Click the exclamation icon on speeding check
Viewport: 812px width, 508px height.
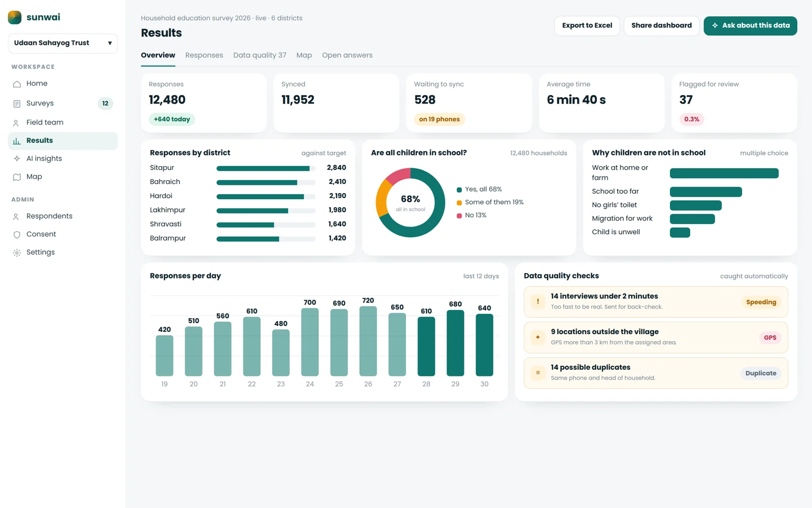point(538,302)
